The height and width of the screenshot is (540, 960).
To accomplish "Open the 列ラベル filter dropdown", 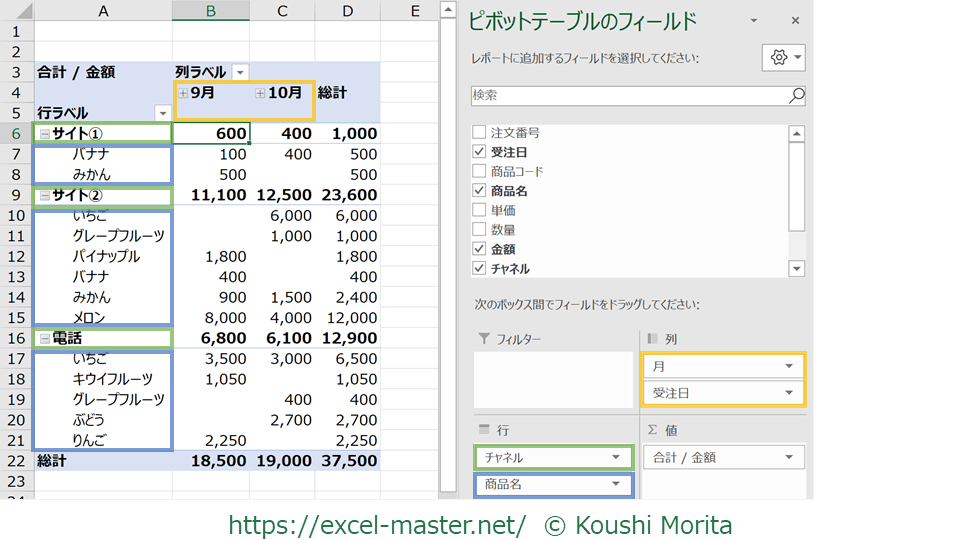I will (239, 72).
